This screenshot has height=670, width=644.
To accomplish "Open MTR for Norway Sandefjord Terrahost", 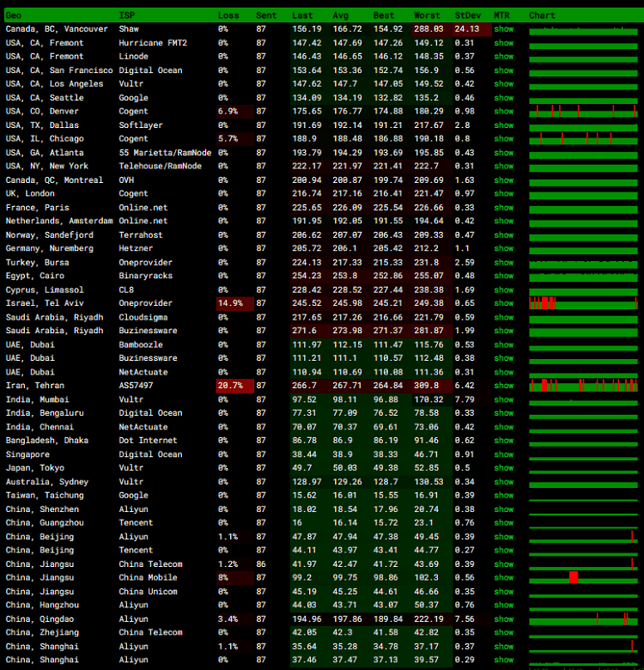I will 504,234.
